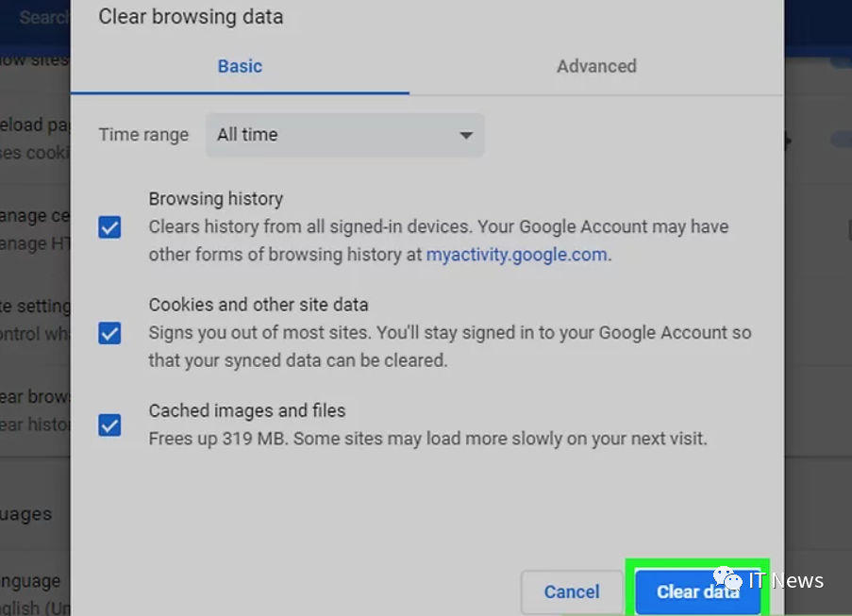Screen dimensions: 852x616
Task: Click the Cancel button
Action: tap(571, 592)
